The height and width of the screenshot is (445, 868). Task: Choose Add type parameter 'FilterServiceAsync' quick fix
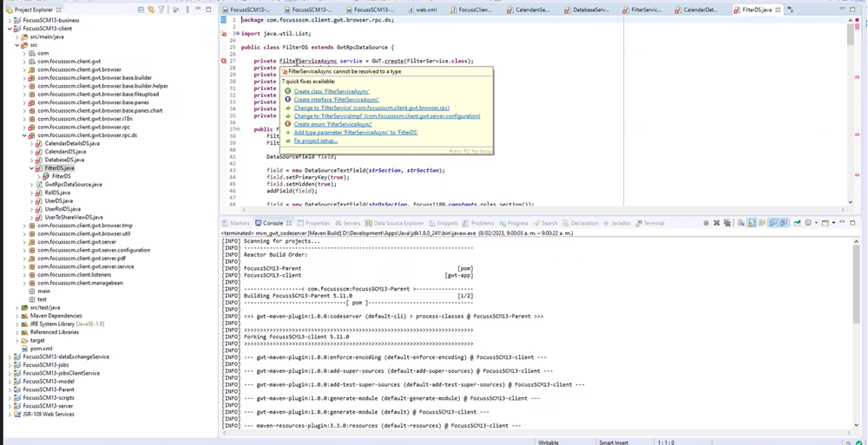(355, 133)
